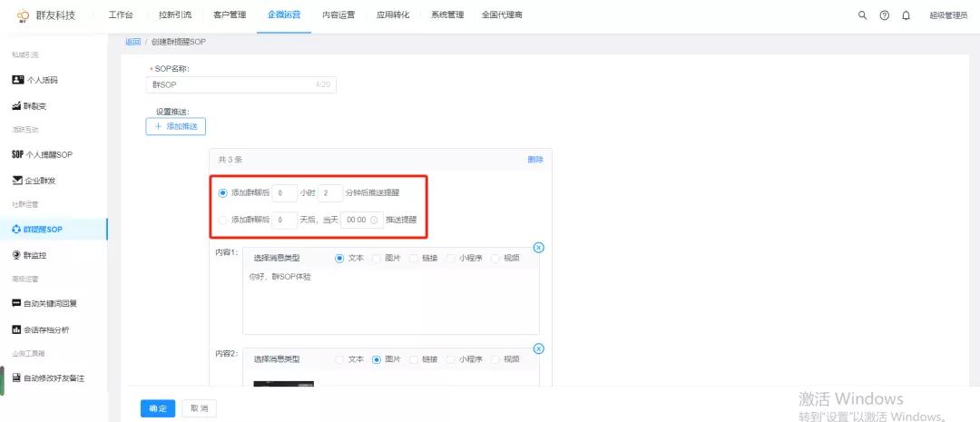Open the 系统管理 top tab
The height and width of the screenshot is (422, 980).
click(x=447, y=15)
